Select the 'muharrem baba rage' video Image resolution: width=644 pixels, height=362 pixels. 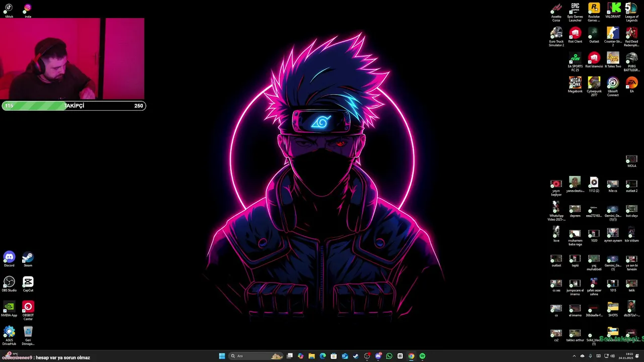tap(575, 237)
